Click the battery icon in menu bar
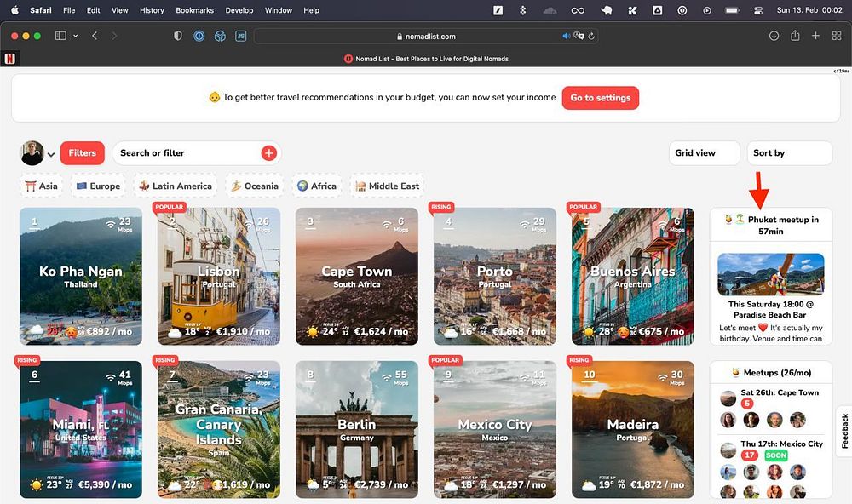The height and width of the screenshot is (504, 852). point(732,9)
